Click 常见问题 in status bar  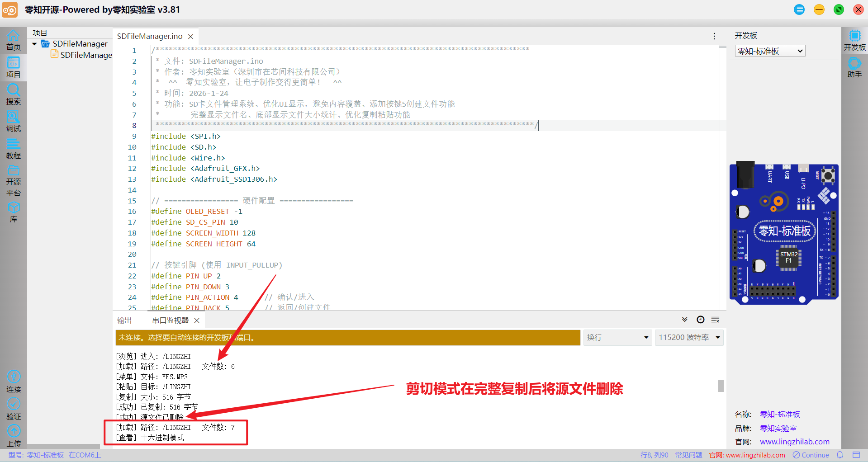click(x=688, y=455)
